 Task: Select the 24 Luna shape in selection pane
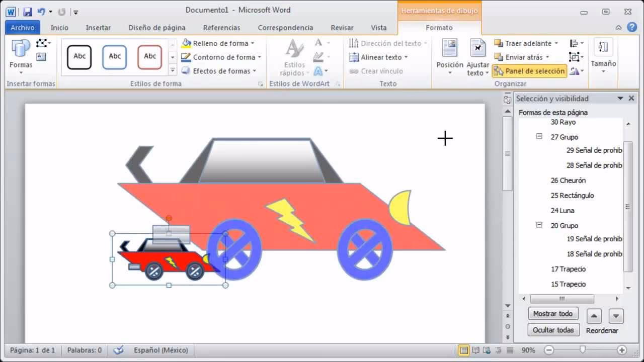click(x=562, y=210)
